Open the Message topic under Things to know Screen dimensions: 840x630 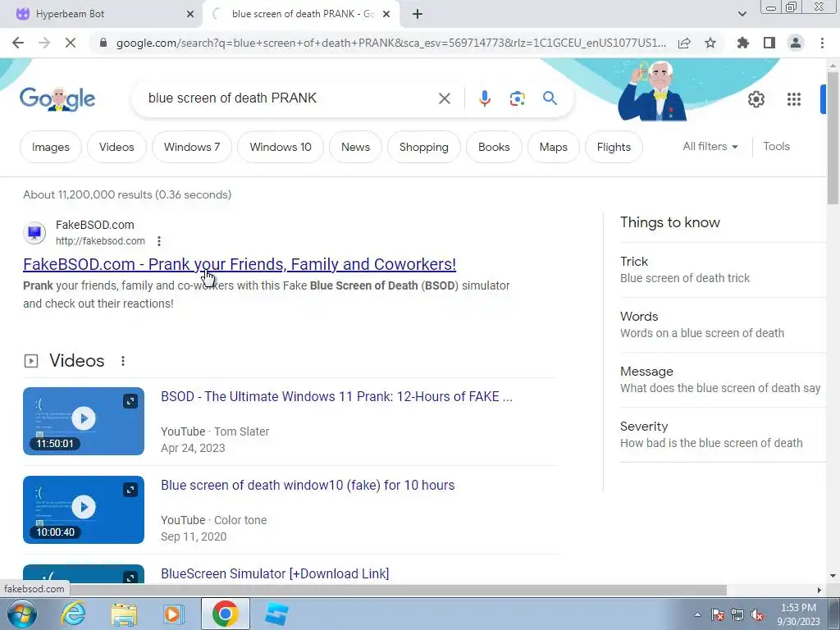723,379
